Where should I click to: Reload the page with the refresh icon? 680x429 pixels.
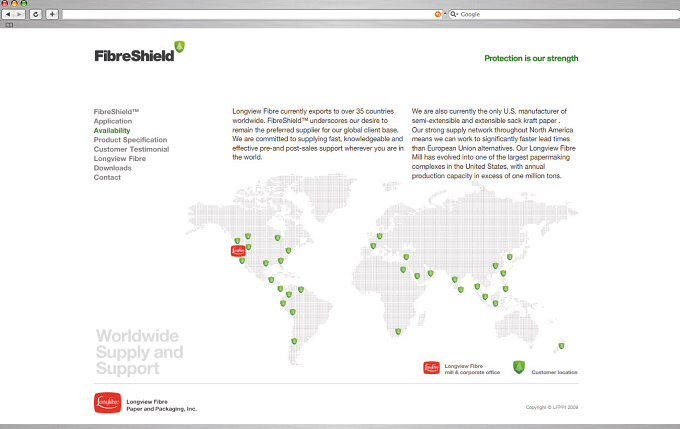36,14
